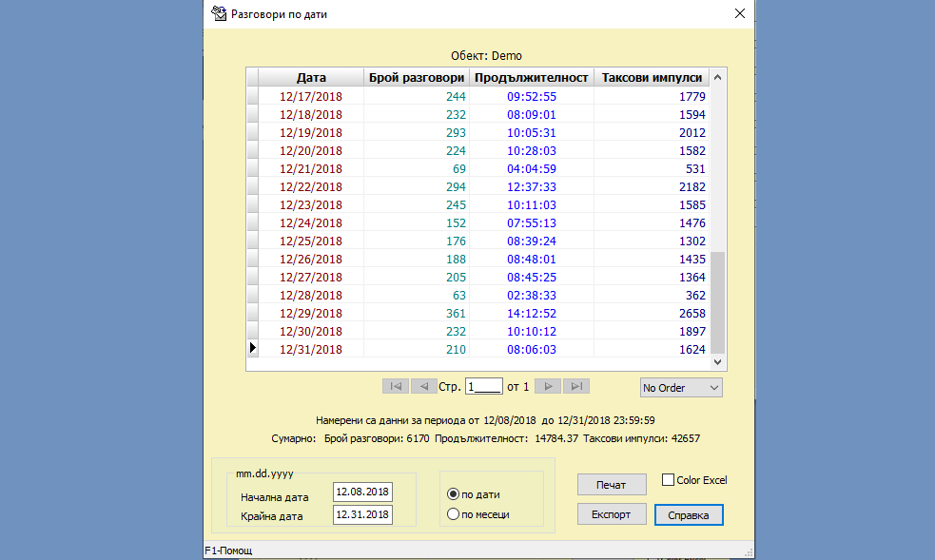
Task: Click the Обект: Demo label
Action: click(x=486, y=55)
